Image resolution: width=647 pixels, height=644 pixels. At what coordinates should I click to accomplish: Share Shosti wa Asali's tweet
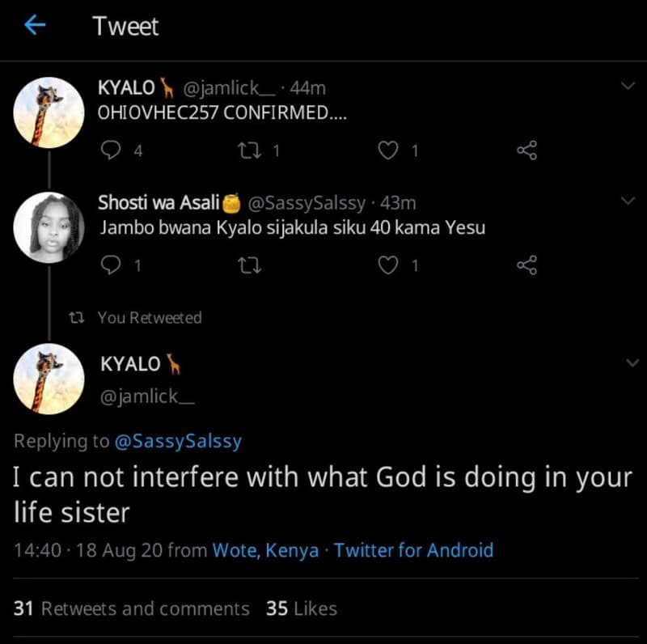tap(526, 265)
